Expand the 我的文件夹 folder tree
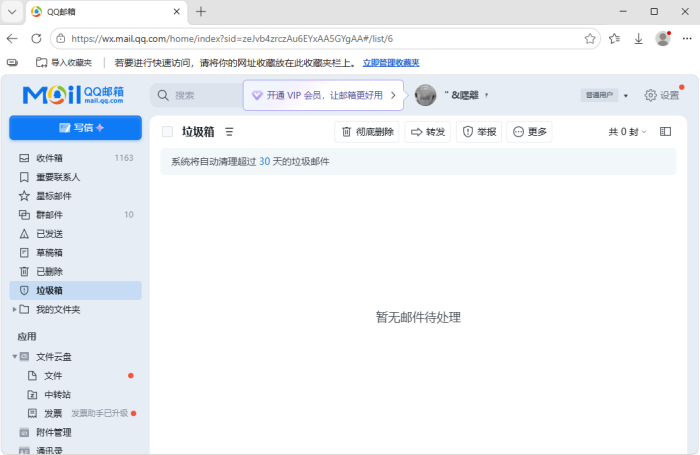Screen dimensions: 700x455 pos(14,309)
